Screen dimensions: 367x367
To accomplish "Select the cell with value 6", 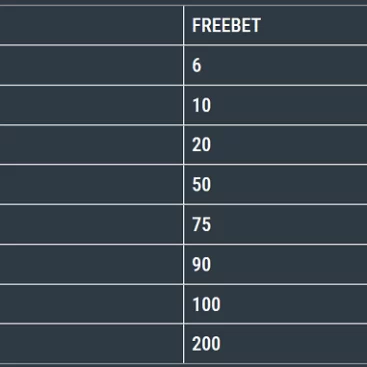I will point(275,65).
